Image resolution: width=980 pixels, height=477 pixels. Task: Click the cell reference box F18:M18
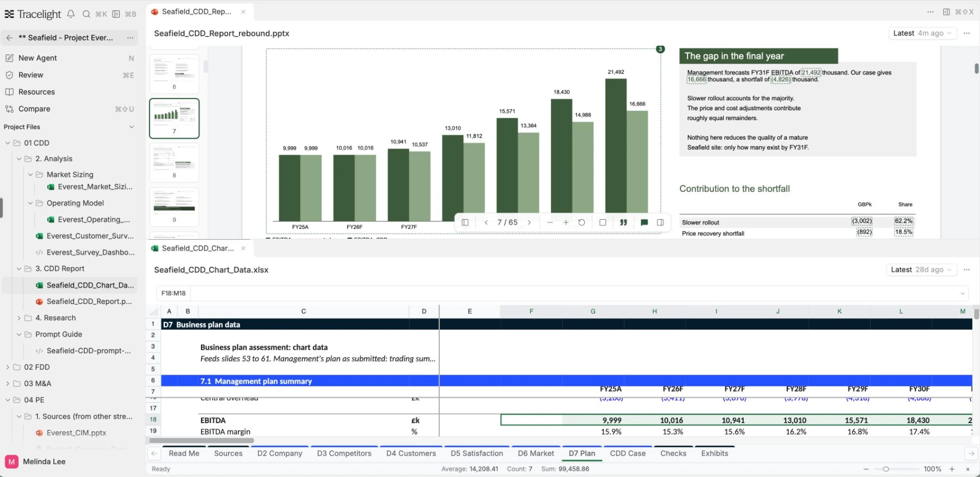click(x=174, y=293)
